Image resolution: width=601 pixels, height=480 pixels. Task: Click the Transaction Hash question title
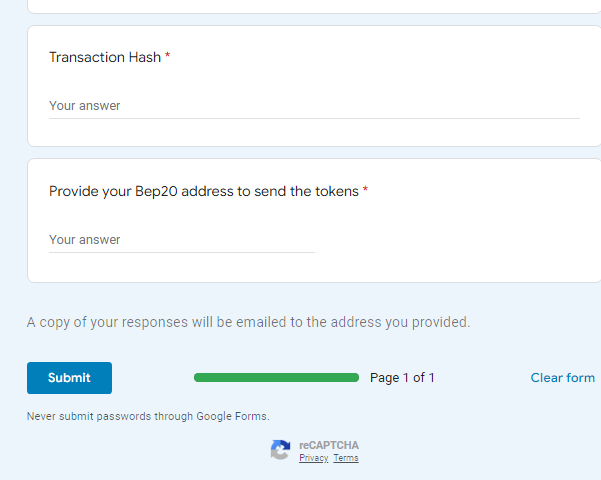point(105,57)
